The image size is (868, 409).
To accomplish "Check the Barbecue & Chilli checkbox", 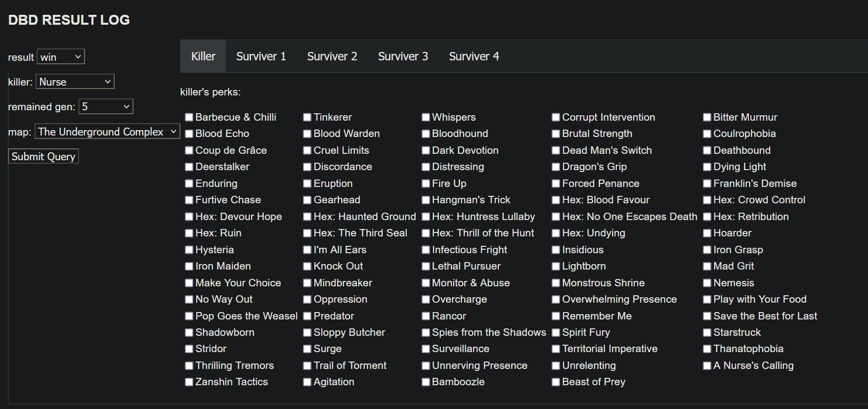I will pos(189,117).
